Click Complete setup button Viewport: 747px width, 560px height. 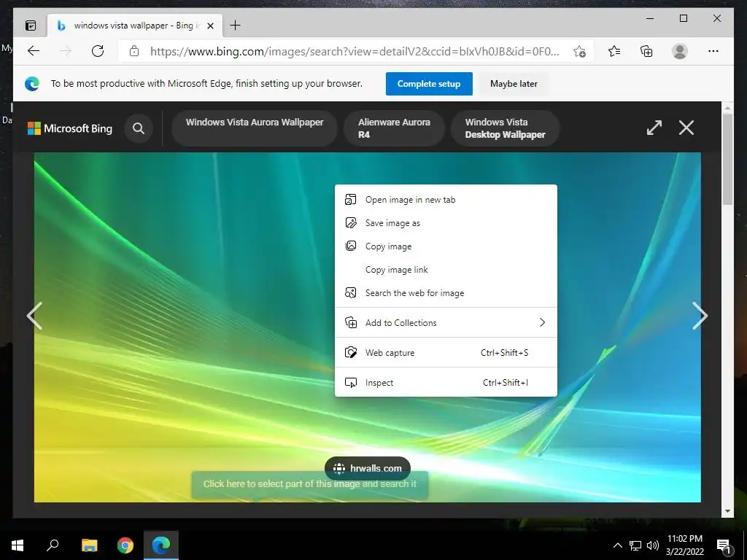point(429,84)
